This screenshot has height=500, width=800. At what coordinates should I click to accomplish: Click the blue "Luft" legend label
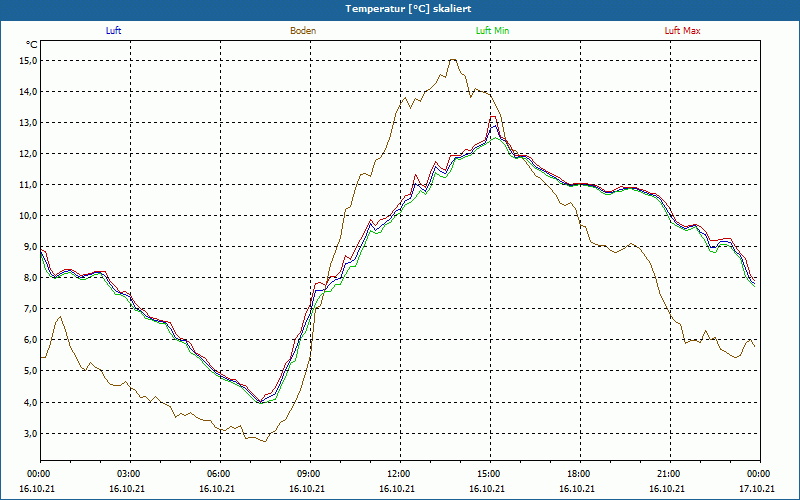113,31
